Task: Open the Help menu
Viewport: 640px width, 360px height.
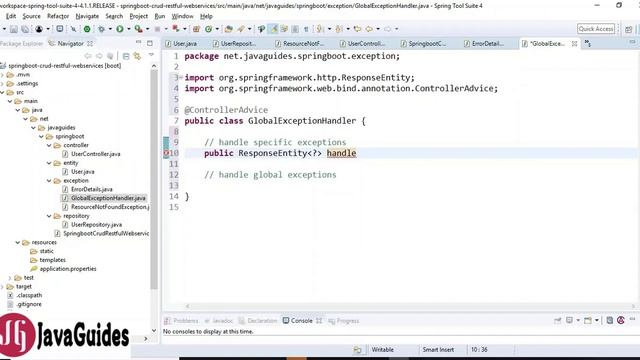Action: [x=206, y=16]
